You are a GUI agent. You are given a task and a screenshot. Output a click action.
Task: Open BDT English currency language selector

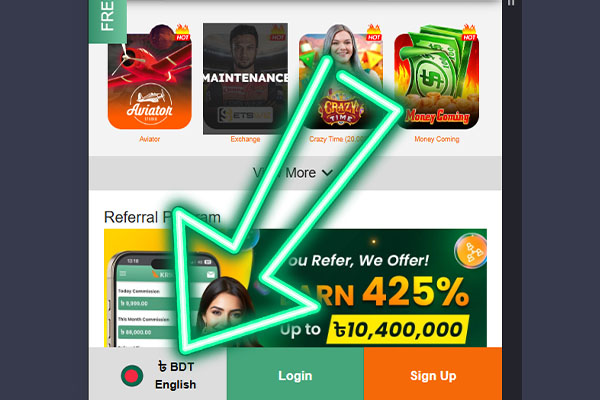pyautogui.click(x=158, y=374)
